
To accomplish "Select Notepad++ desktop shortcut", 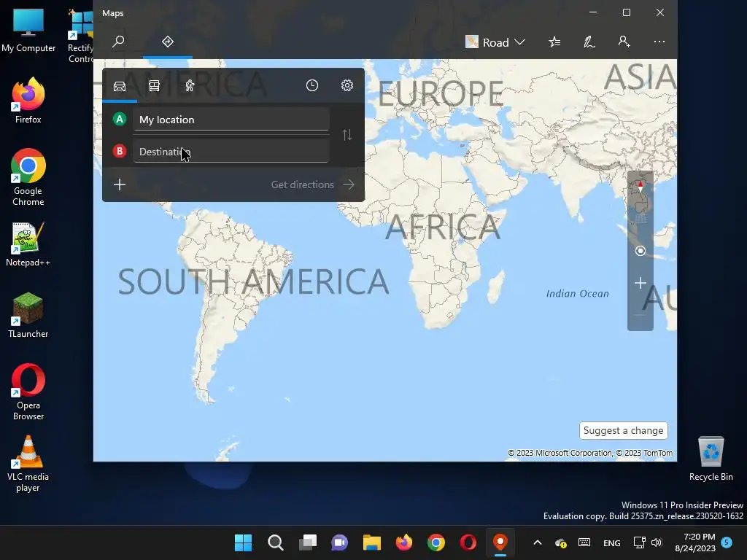I will click(x=28, y=244).
